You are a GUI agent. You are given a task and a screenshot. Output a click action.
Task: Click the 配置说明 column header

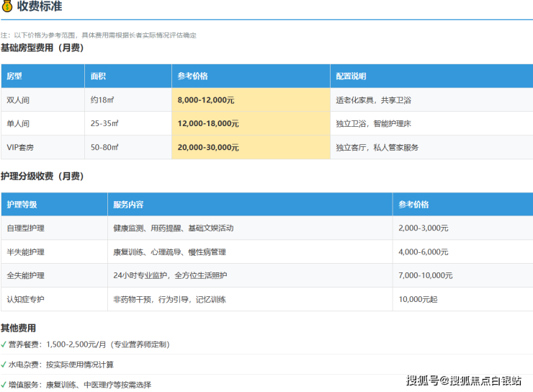click(x=351, y=76)
